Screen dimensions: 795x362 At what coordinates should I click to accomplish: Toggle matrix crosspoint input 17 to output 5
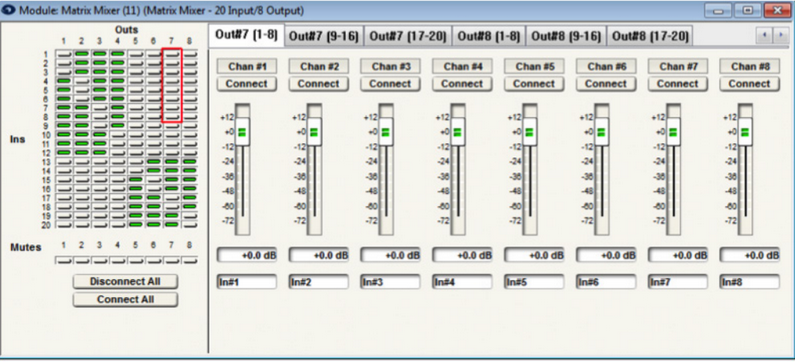135,198
